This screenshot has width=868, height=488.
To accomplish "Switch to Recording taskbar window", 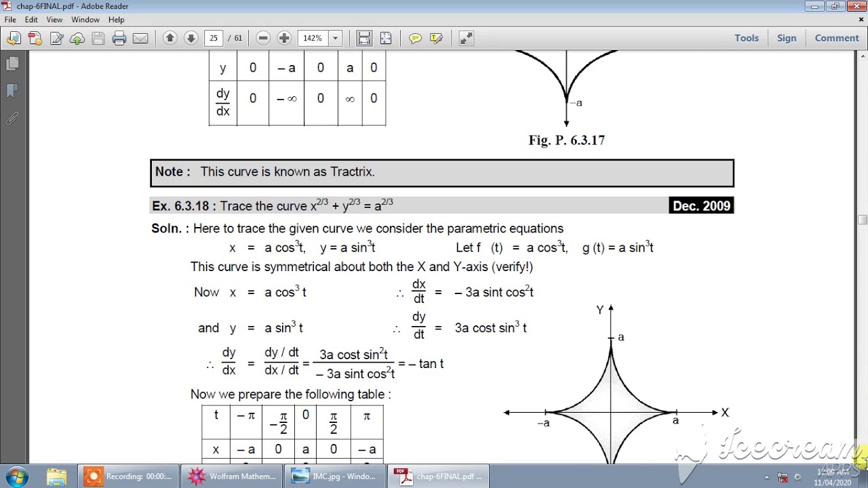I will tap(127, 476).
